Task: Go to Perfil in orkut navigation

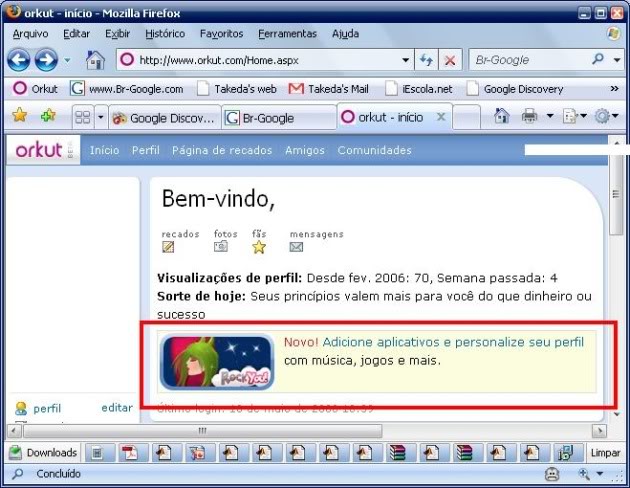Action: [x=146, y=150]
